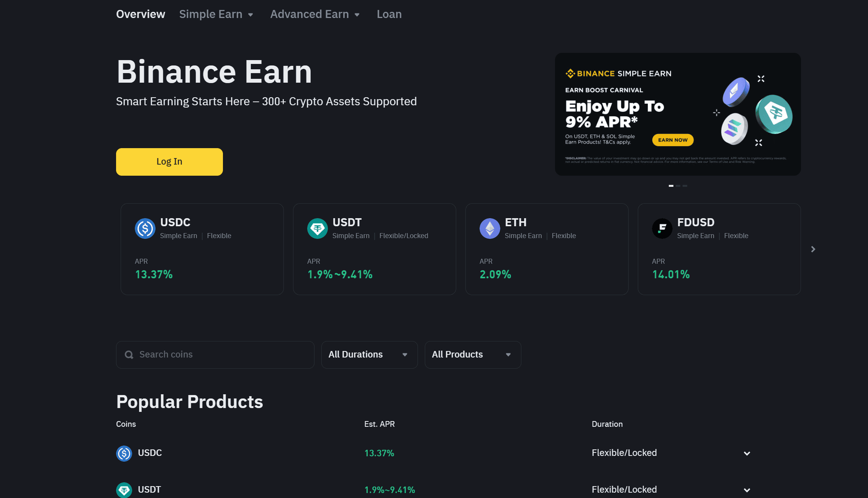Select the Loan menu item
Screen dimensions: 868x498
click(x=389, y=14)
